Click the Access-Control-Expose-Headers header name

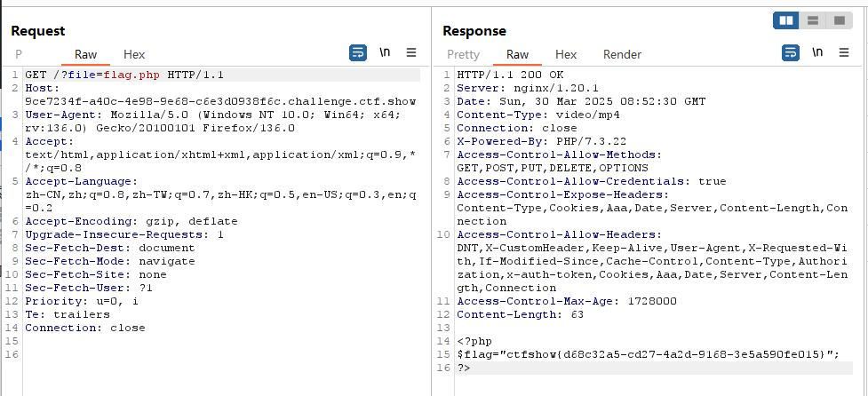tap(562, 194)
